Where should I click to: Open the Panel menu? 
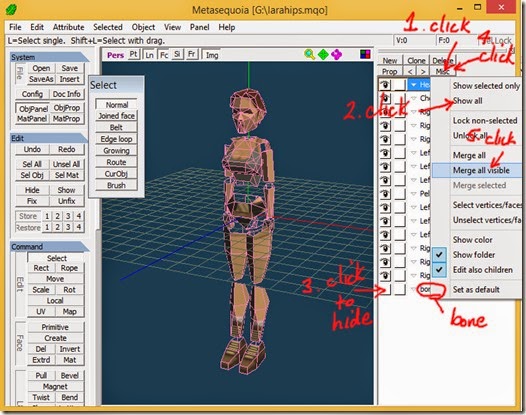point(199,27)
